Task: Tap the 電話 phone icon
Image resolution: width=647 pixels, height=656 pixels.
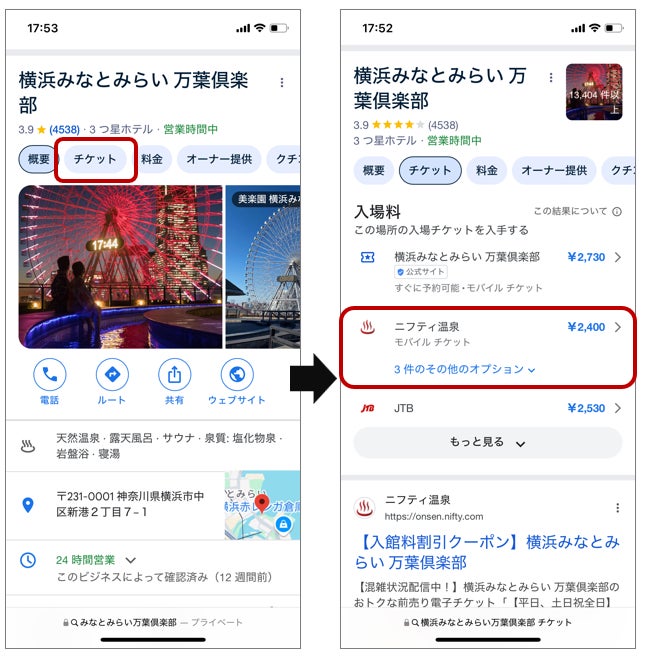Action: coord(49,374)
